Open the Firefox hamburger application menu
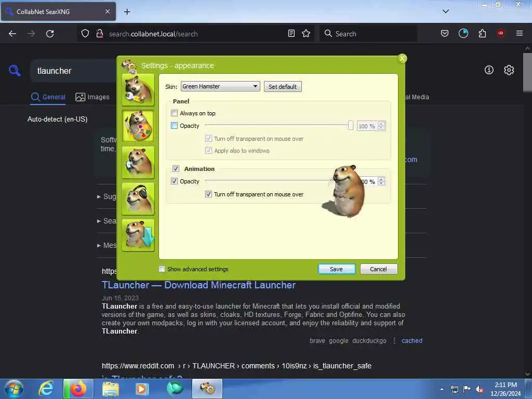 point(519,33)
